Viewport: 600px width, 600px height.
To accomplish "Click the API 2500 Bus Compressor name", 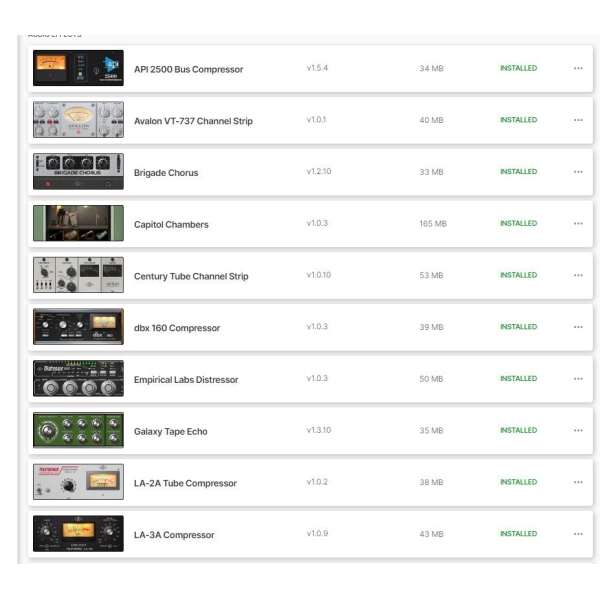I will 188,69.
